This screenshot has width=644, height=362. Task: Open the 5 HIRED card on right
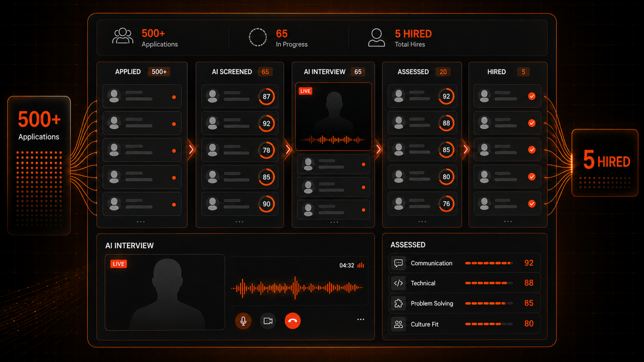click(x=605, y=163)
